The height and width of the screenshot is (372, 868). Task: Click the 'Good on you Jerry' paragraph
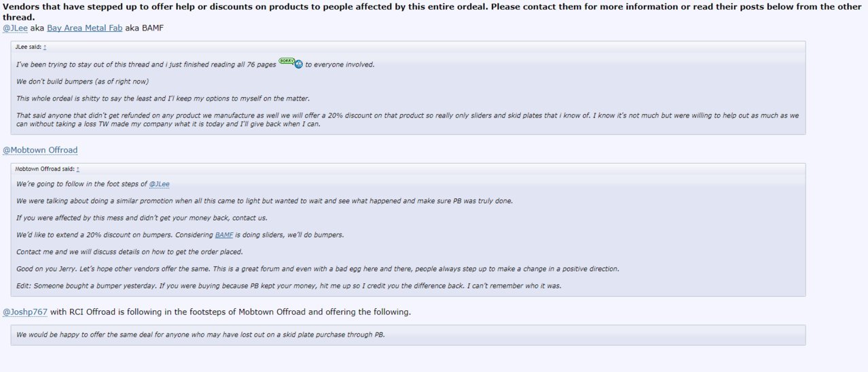click(x=317, y=269)
